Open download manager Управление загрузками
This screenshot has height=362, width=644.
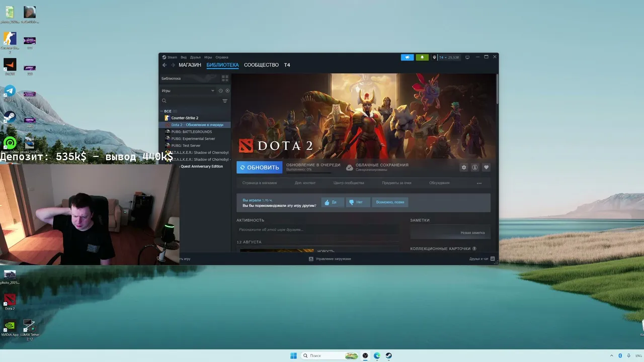click(x=330, y=259)
